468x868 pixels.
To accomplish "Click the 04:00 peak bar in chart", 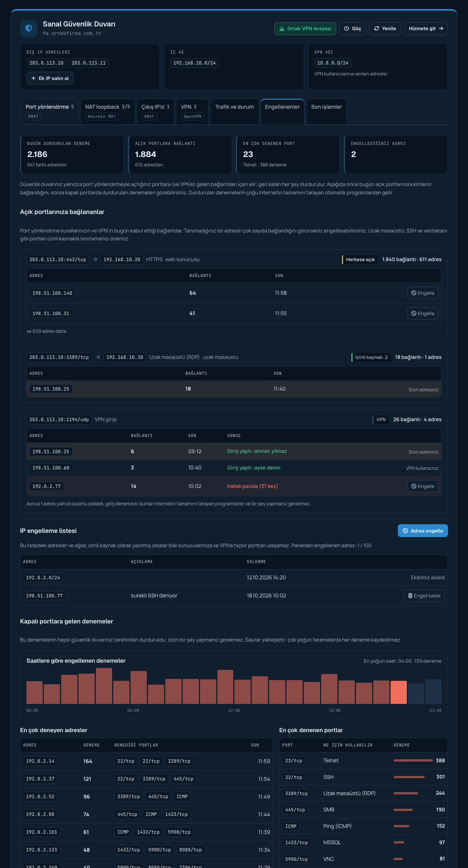I will pos(104,686).
